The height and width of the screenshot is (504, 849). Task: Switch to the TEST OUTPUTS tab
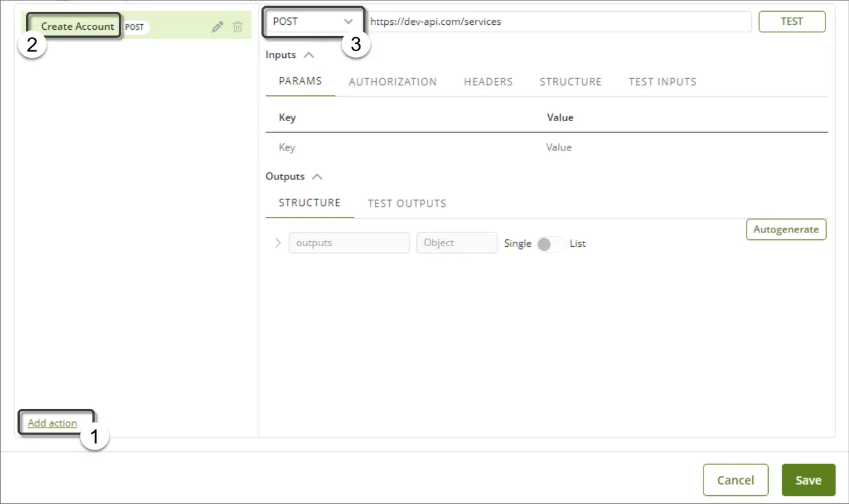407,203
